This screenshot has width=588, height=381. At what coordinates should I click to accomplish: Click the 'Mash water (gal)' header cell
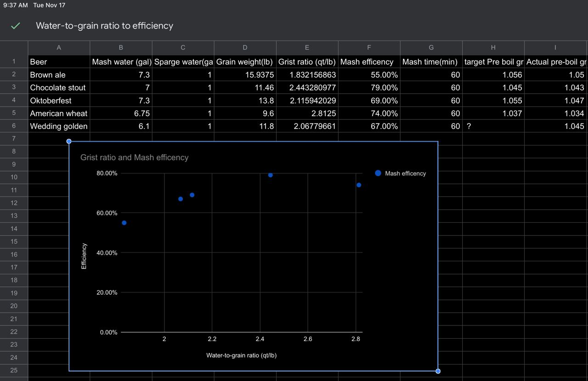click(121, 62)
